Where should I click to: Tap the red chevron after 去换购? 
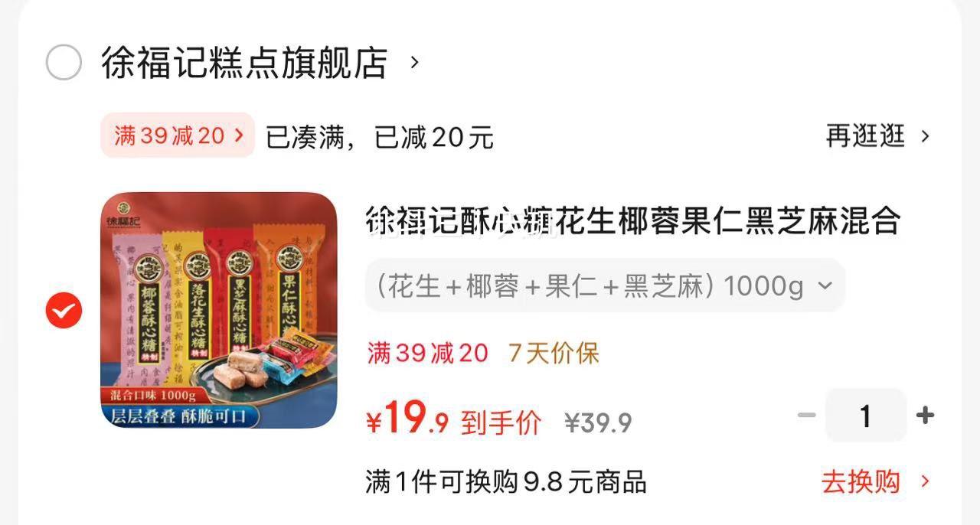[925, 482]
